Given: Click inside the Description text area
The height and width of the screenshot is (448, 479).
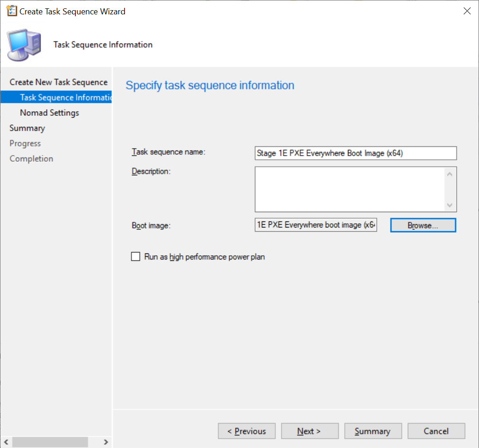Looking at the screenshot, I should click(350, 189).
